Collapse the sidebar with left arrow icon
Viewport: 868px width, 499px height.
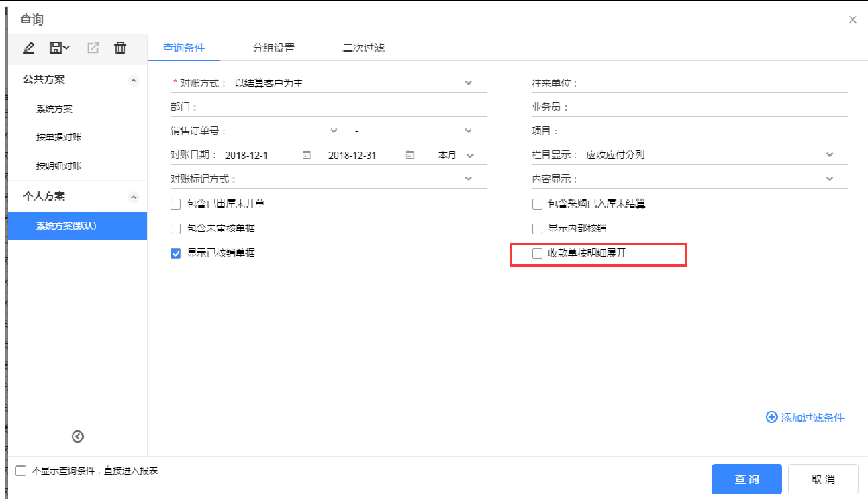click(77, 437)
